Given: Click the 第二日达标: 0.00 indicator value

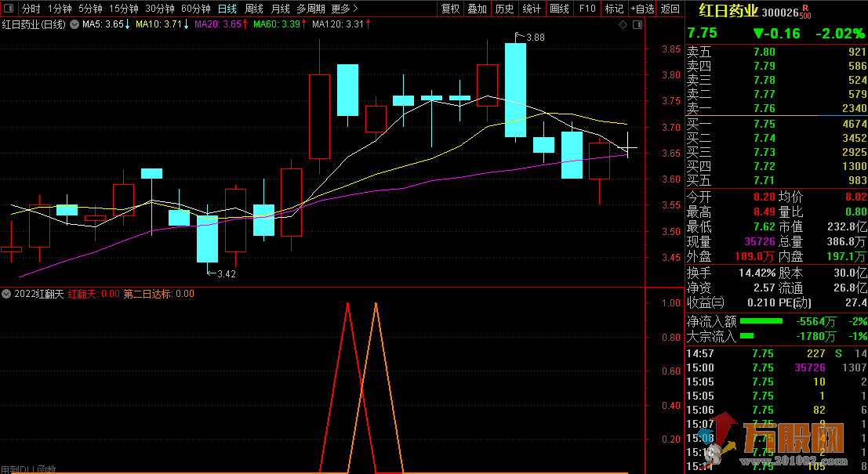Looking at the screenshot, I should click(x=158, y=294).
